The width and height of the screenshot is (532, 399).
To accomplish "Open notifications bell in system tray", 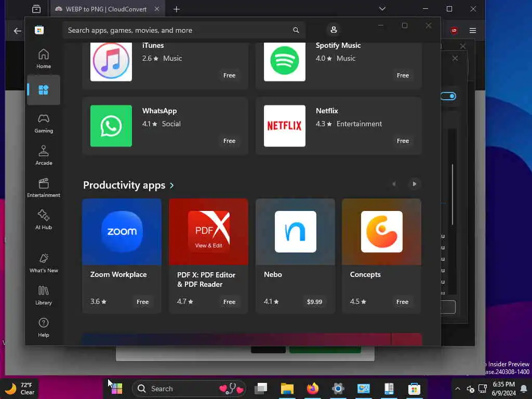I will (524, 389).
